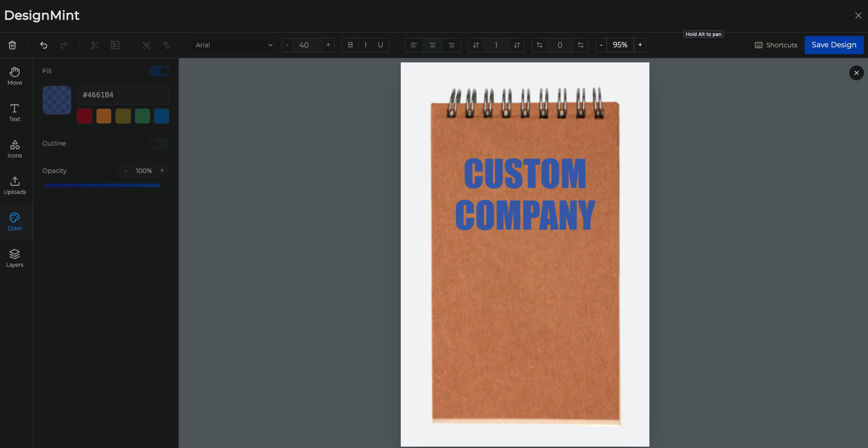Enable the Outline switch
Viewport: 868px width, 448px height.
159,143
